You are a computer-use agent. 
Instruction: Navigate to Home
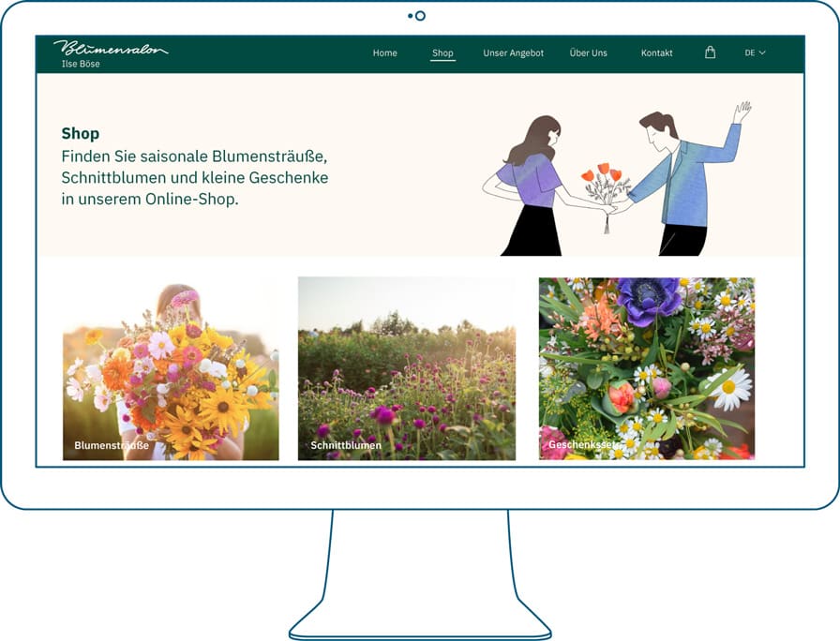click(x=384, y=53)
